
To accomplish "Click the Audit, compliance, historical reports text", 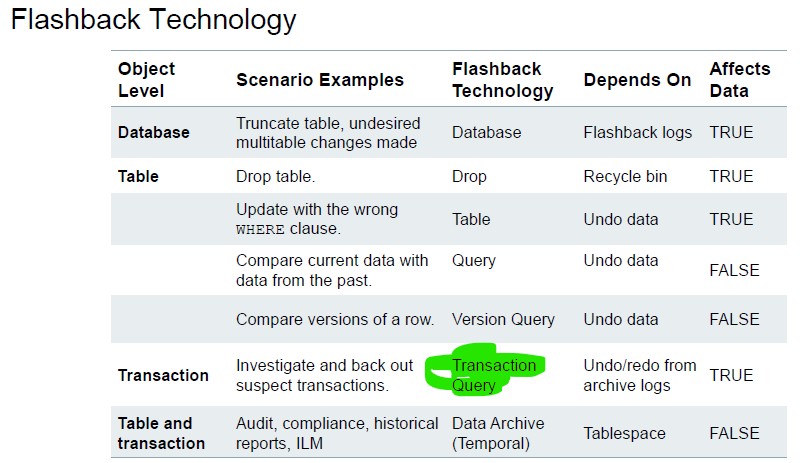I will 337,433.
